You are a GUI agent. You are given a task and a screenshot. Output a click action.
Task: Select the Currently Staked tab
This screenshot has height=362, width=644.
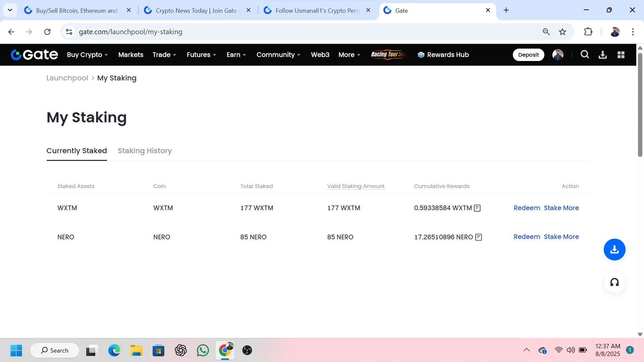(x=76, y=151)
